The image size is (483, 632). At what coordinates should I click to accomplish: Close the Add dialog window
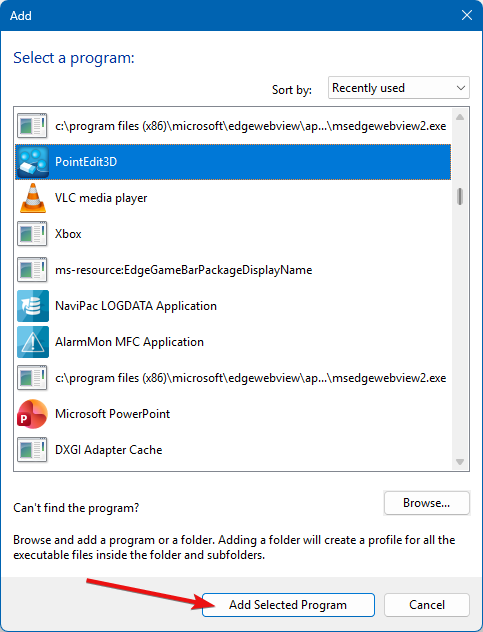[x=467, y=15]
